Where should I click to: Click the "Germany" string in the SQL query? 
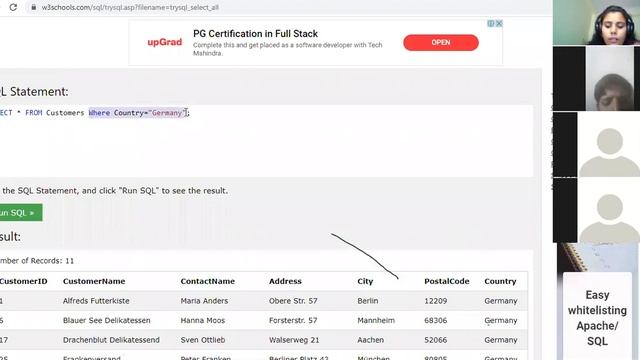[x=167, y=113]
